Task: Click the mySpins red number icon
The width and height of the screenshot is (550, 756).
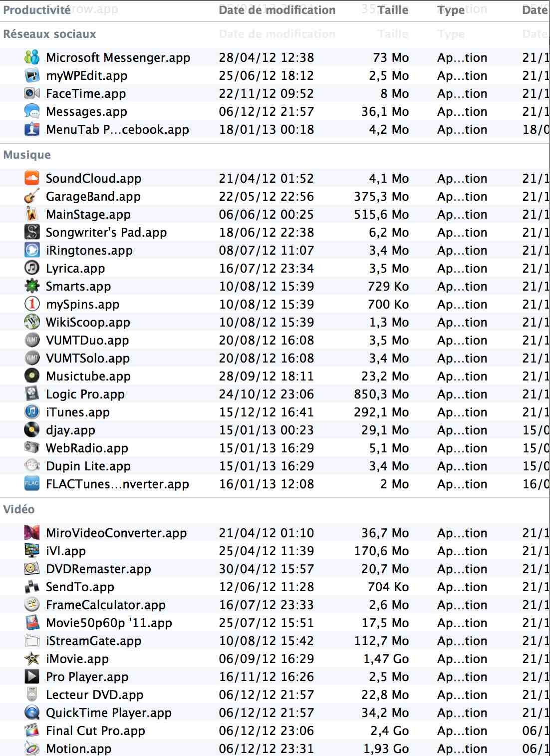Action: pyautogui.click(x=32, y=304)
